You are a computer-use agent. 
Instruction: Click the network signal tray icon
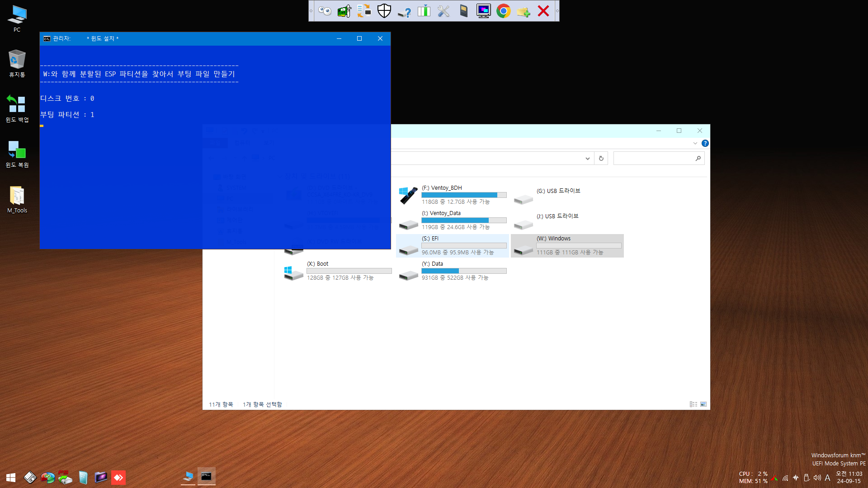[785, 478]
